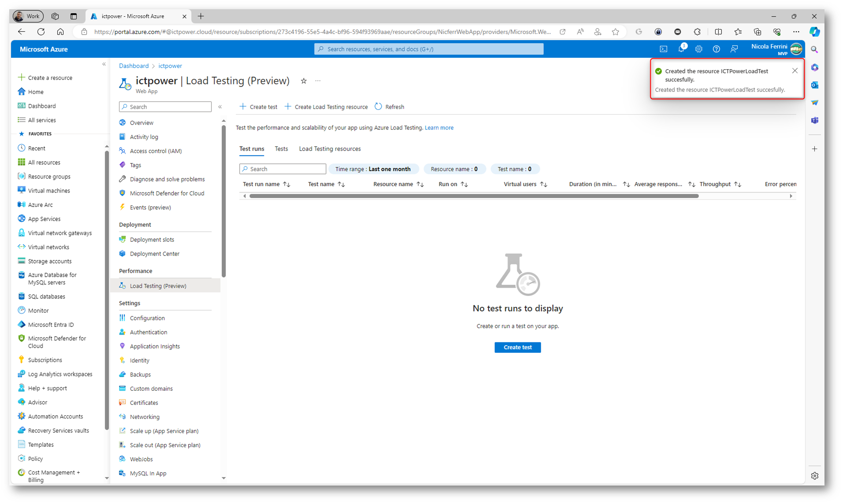Image resolution: width=843 pixels, height=504 pixels.
Task: Click the resource menu vertical scrollbar
Action: pyautogui.click(x=223, y=201)
